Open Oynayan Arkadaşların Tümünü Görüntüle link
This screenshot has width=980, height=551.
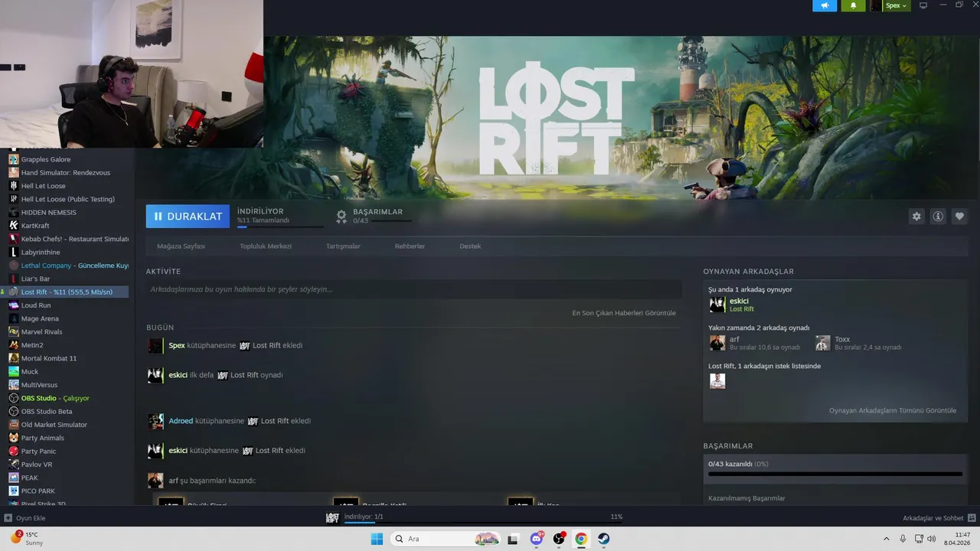point(893,410)
